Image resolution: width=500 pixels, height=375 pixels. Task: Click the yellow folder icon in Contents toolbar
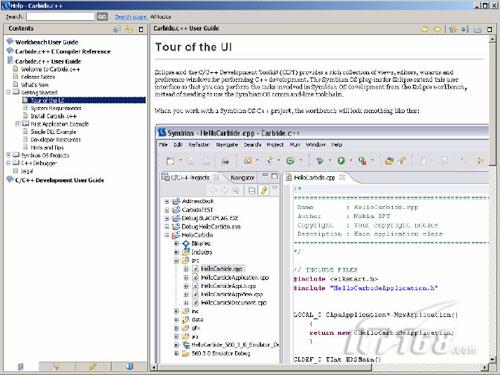click(129, 29)
